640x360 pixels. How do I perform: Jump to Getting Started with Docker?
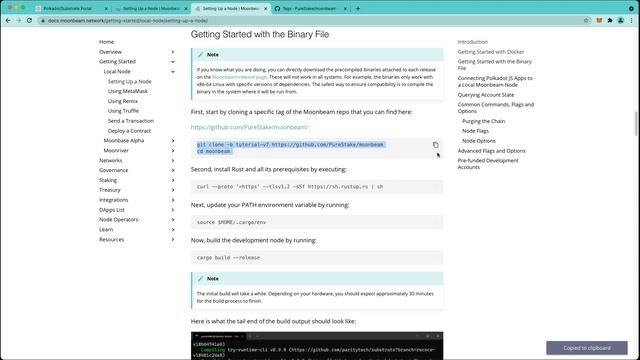[491, 52]
